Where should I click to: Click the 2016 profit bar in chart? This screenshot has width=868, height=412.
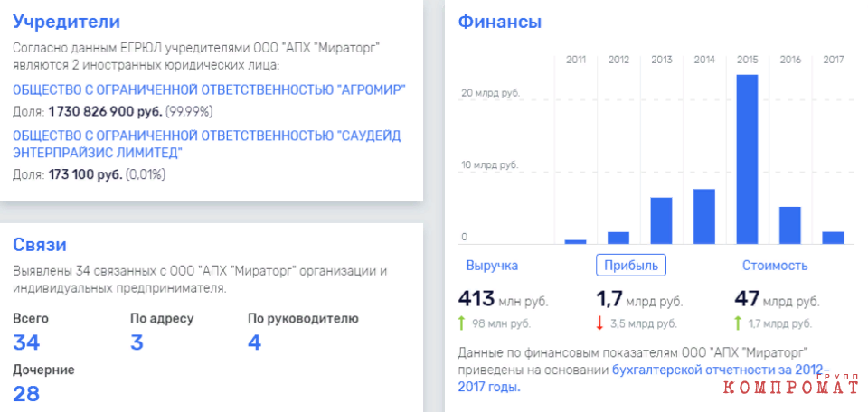[790, 225]
